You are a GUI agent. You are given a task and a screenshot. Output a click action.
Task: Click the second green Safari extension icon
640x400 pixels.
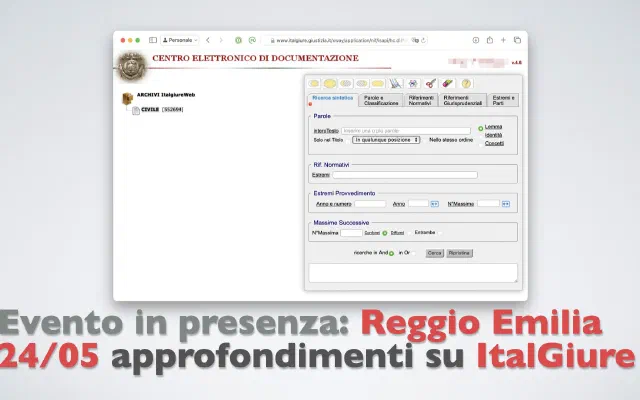click(x=252, y=40)
